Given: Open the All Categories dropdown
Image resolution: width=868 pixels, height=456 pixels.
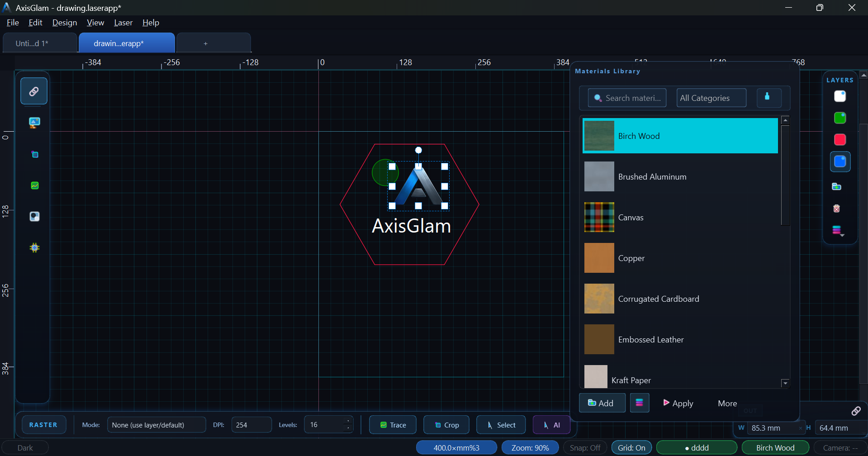Looking at the screenshot, I should [711, 98].
